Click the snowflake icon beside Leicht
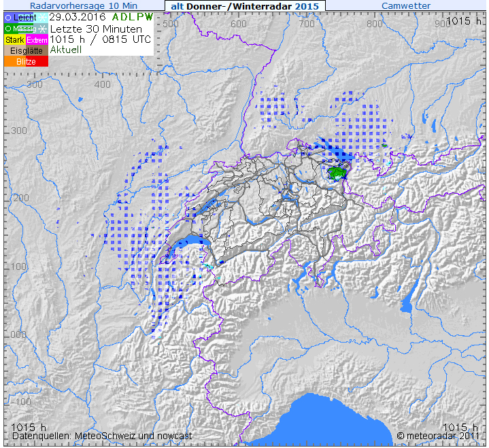The image size is (489, 448). point(43,18)
